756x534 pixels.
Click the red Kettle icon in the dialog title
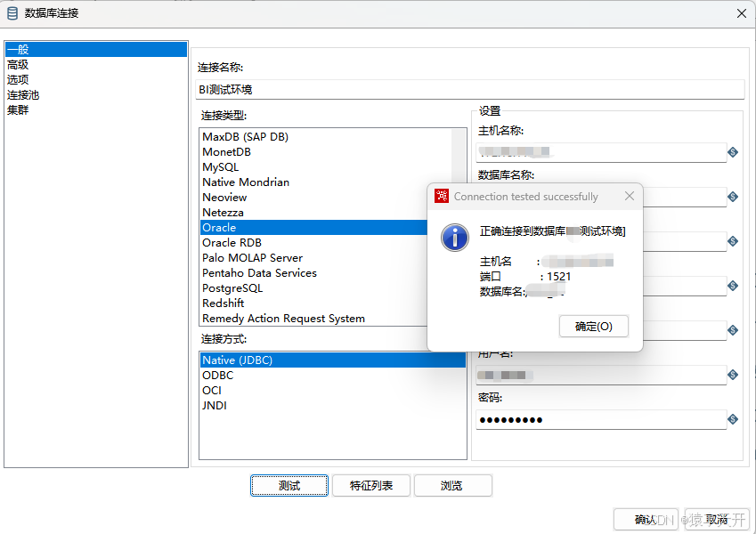click(442, 196)
